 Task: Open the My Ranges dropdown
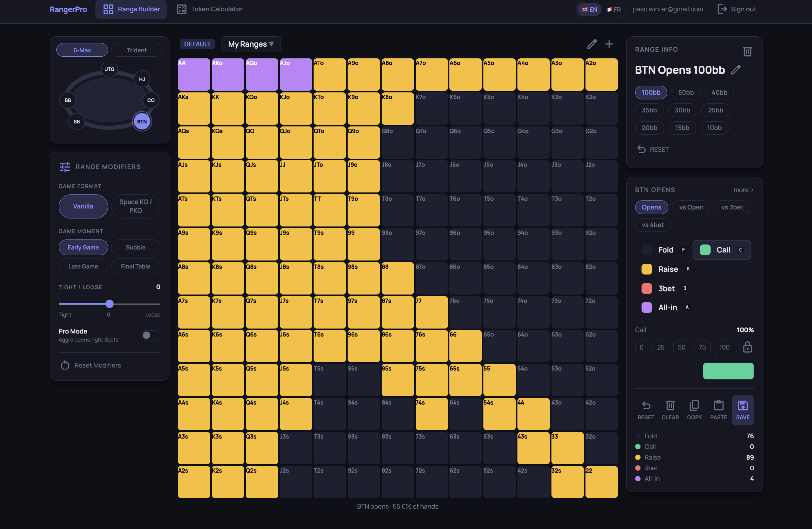tap(251, 44)
